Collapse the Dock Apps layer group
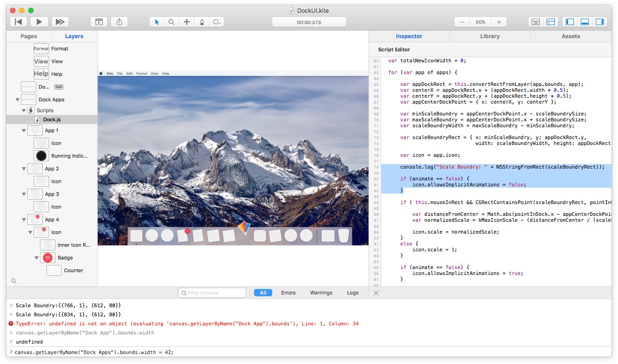618x364 pixels. pos(18,100)
